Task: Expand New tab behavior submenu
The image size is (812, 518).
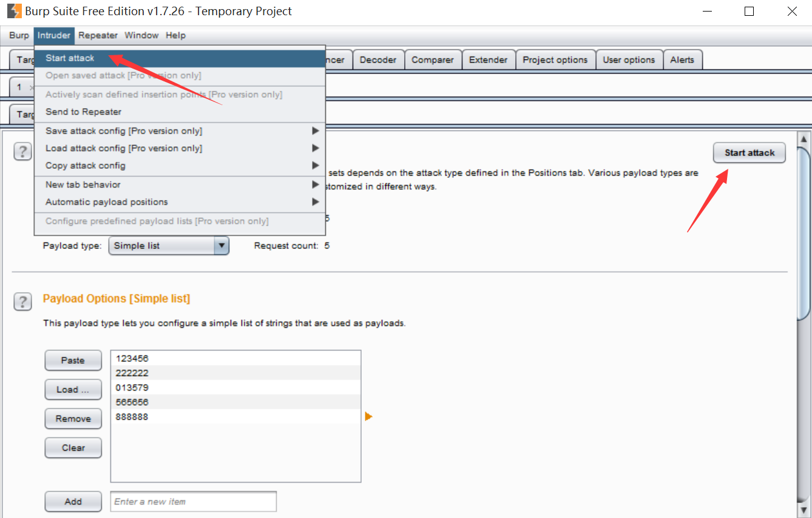Action: [x=180, y=185]
